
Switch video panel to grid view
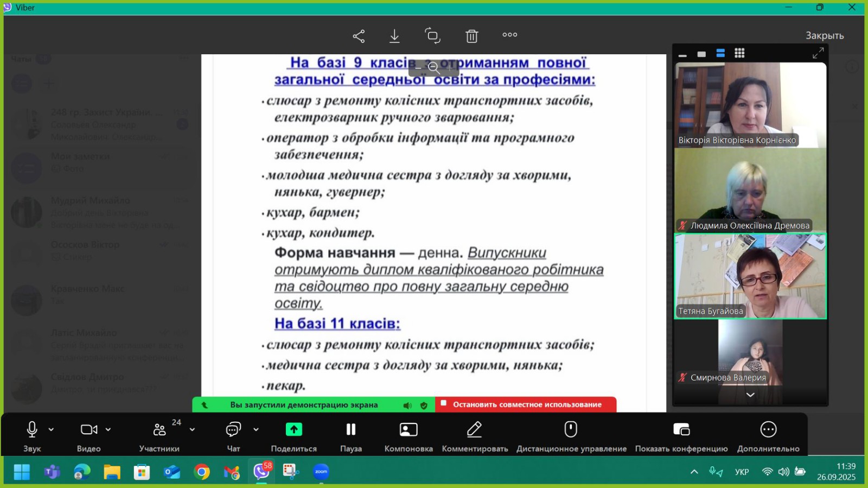click(739, 53)
